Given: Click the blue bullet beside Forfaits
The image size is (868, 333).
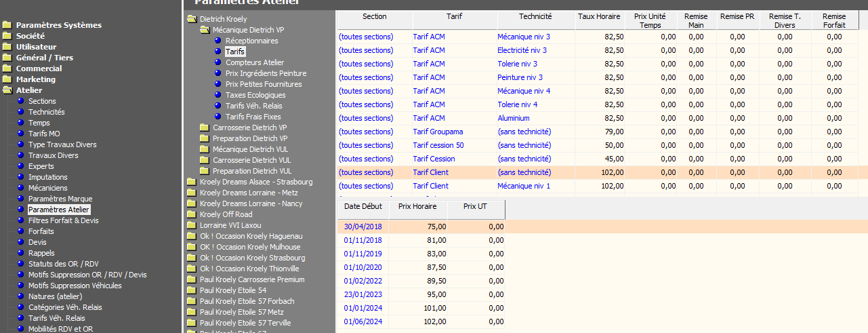Looking at the screenshot, I should point(20,231).
